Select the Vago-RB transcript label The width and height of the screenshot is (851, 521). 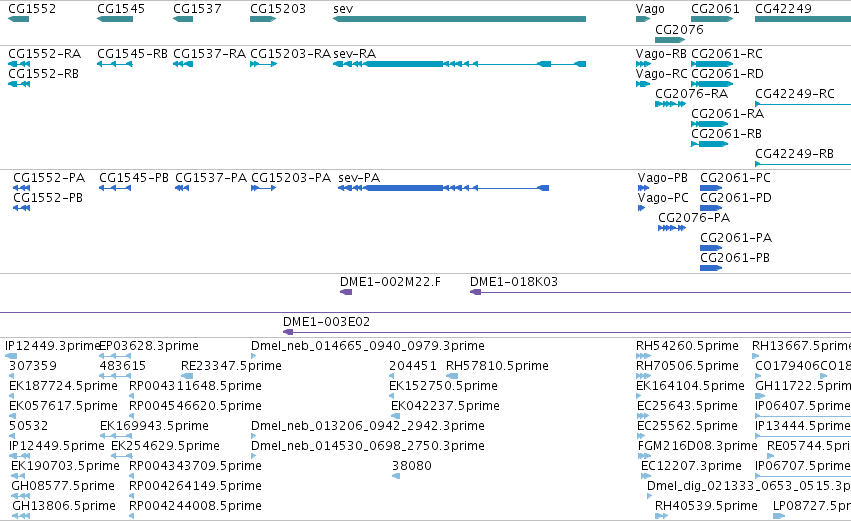(661, 54)
